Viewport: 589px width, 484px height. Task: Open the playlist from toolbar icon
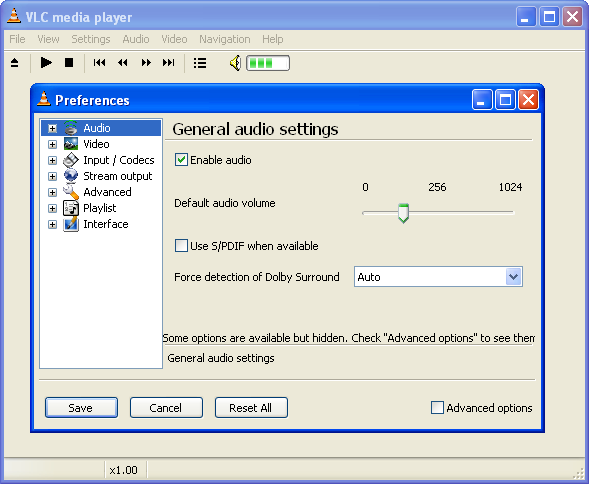point(200,63)
